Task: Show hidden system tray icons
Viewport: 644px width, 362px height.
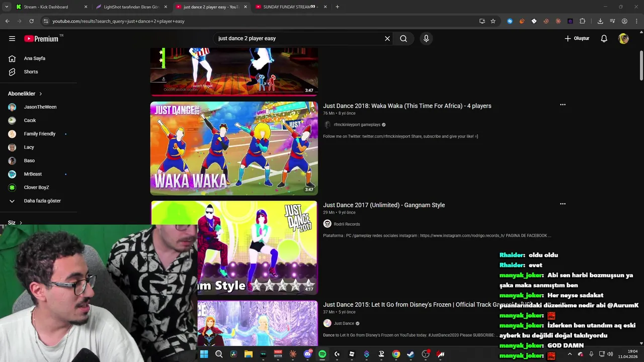Action: [x=570, y=354]
